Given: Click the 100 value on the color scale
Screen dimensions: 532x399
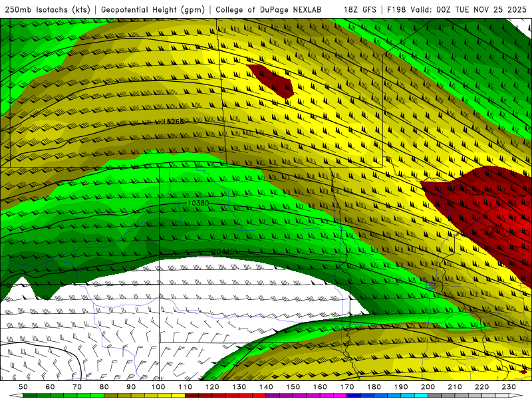Looking at the screenshot, I should click(158, 387).
